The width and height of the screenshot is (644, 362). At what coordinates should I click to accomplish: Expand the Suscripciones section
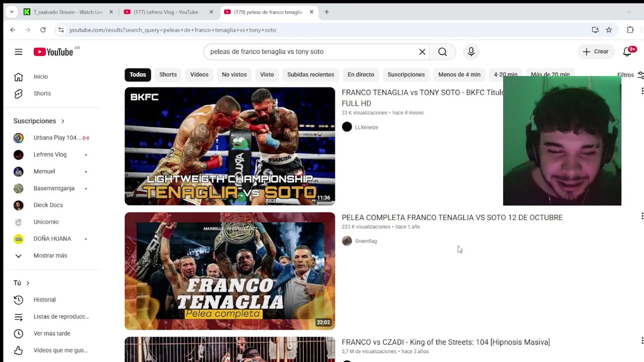pyautogui.click(x=39, y=121)
